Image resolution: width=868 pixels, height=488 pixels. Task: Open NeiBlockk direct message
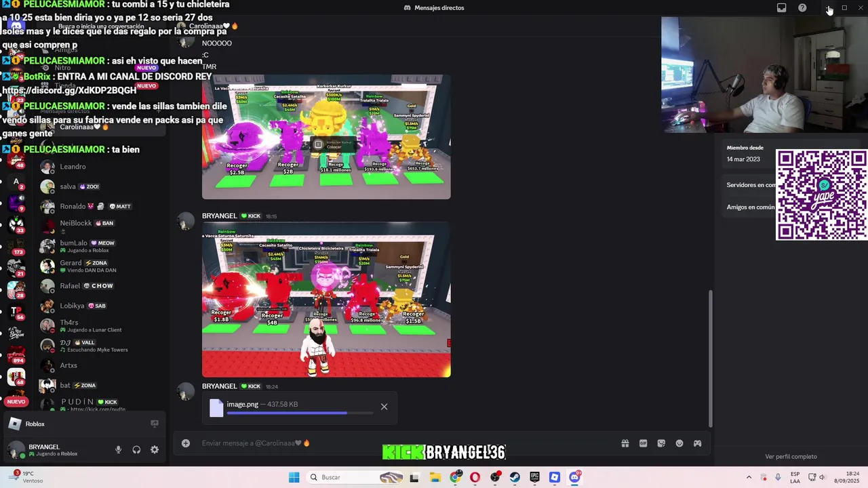102,226
